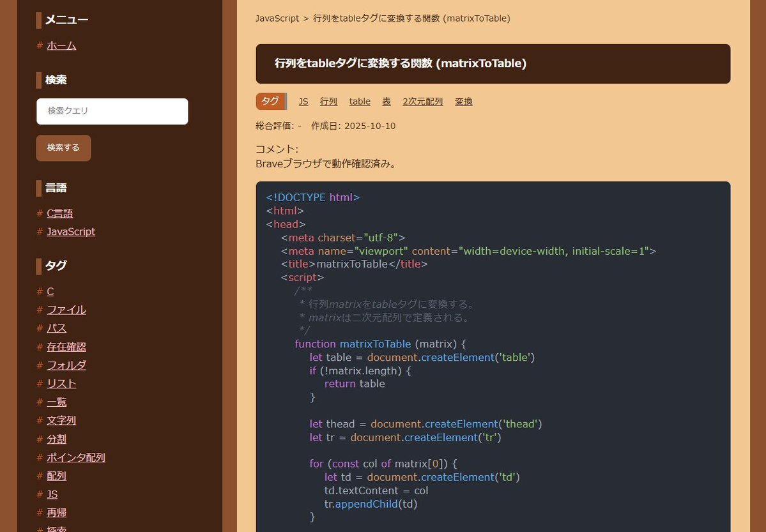Select the リスト tag link
This screenshot has width=766, height=532.
tap(61, 384)
